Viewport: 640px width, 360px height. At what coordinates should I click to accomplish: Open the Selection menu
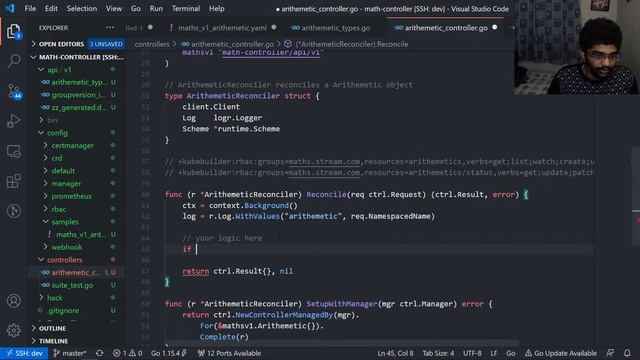coord(82,9)
